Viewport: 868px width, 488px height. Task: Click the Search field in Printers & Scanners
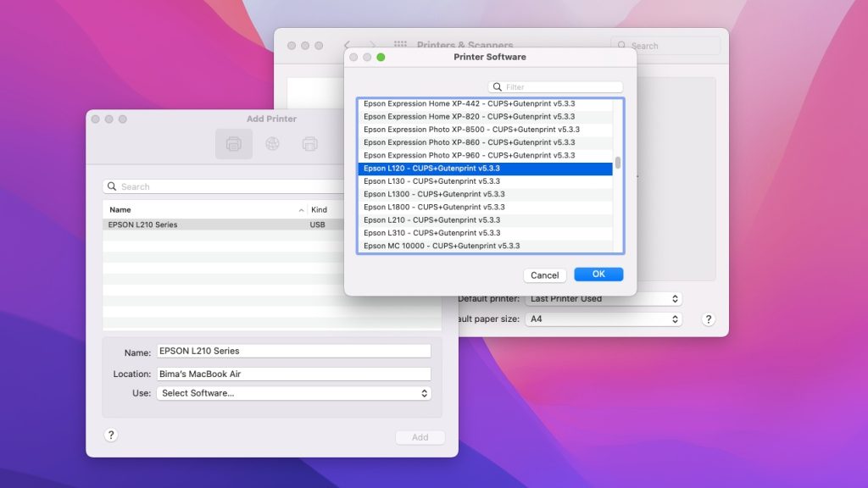point(665,46)
